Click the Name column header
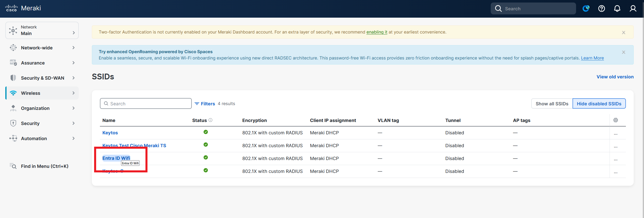This screenshot has height=218, width=644. coord(109,120)
